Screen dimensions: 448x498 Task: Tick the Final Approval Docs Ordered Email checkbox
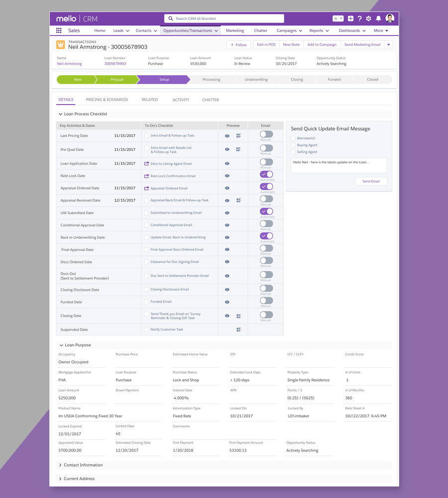point(146,249)
